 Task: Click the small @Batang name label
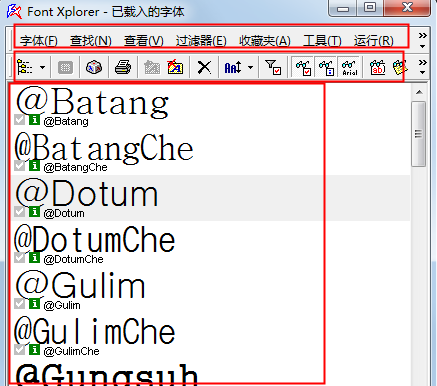[66, 121]
